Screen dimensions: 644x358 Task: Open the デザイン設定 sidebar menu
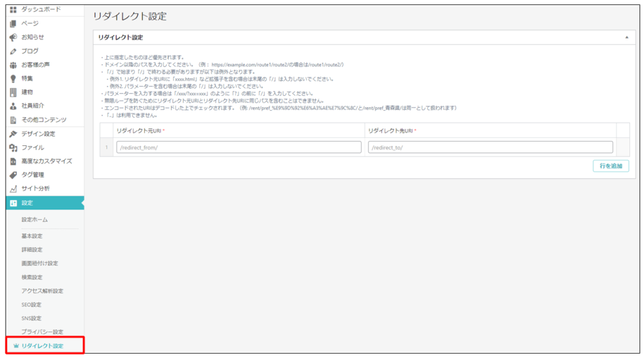click(x=38, y=133)
